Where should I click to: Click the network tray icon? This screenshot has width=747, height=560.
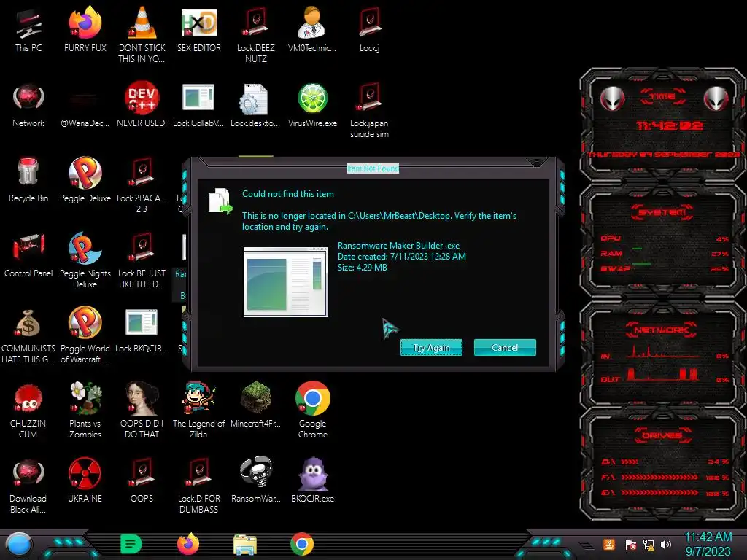pyautogui.click(x=648, y=544)
